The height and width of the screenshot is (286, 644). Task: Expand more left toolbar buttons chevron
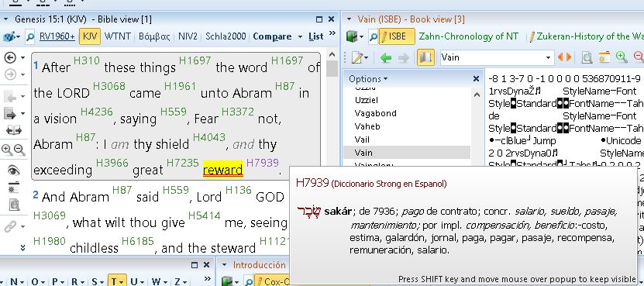(x=22, y=248)
